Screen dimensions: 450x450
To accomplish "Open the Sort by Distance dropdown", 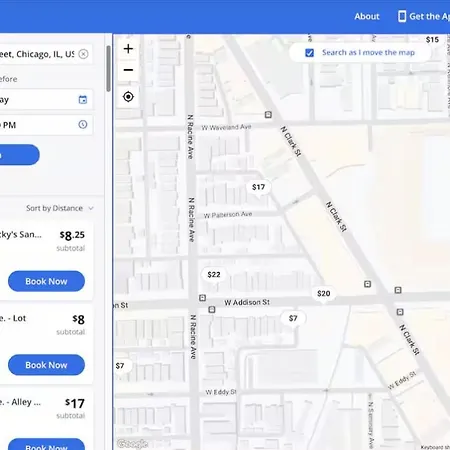I will pyautogui.click(x=60, y=208).
